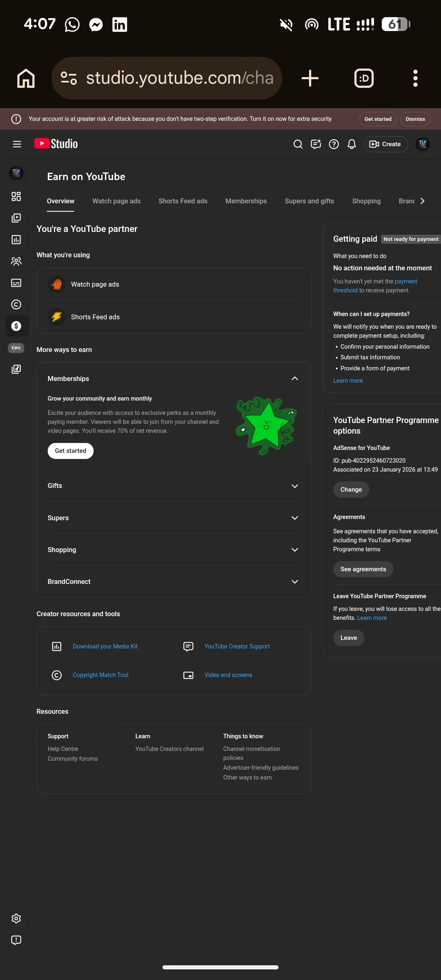
Task: Open Channel monetisation policies link
Action: click(252, 753)
